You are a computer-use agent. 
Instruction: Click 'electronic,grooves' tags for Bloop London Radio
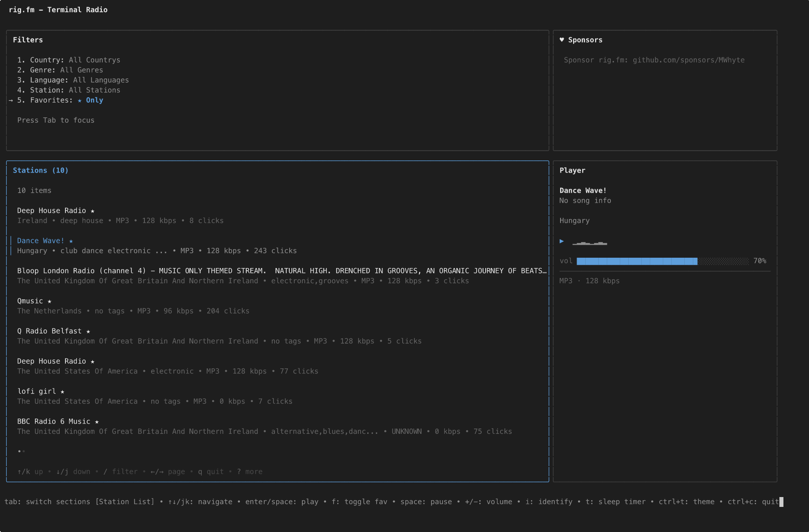(x=310, y=281)
